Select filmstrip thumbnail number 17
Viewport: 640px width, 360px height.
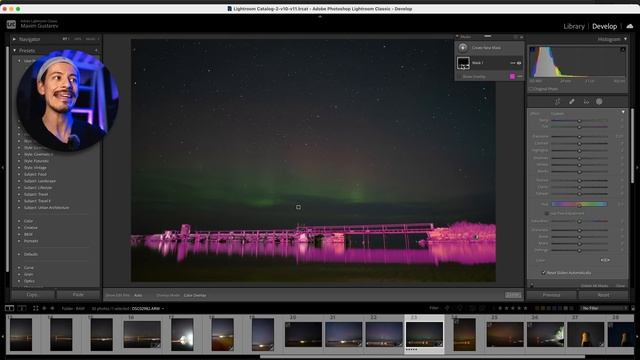pos(182,335)
